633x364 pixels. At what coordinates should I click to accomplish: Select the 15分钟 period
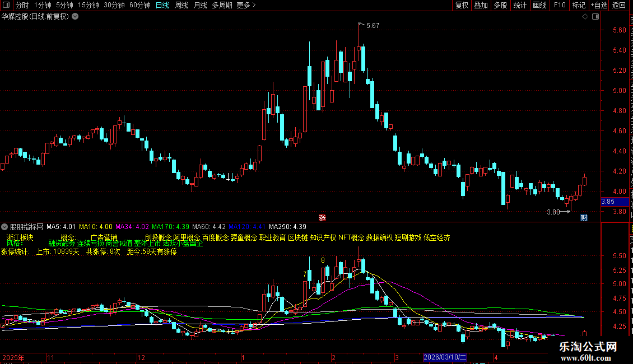pyautogui.click(x=89, y=5)
